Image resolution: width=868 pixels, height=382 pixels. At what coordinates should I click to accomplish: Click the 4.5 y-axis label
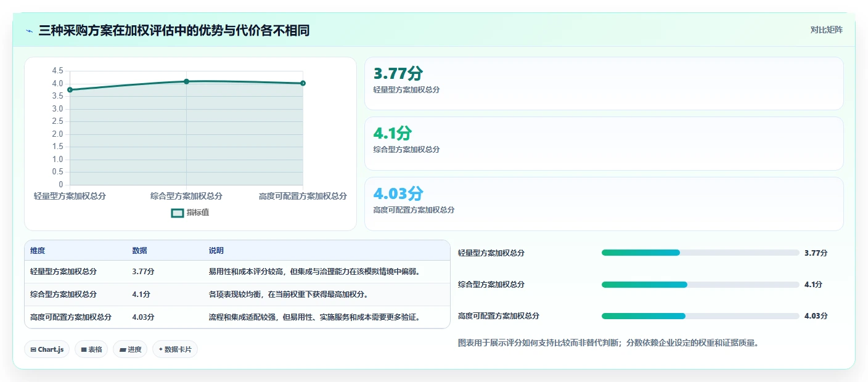tap(57, 71)
